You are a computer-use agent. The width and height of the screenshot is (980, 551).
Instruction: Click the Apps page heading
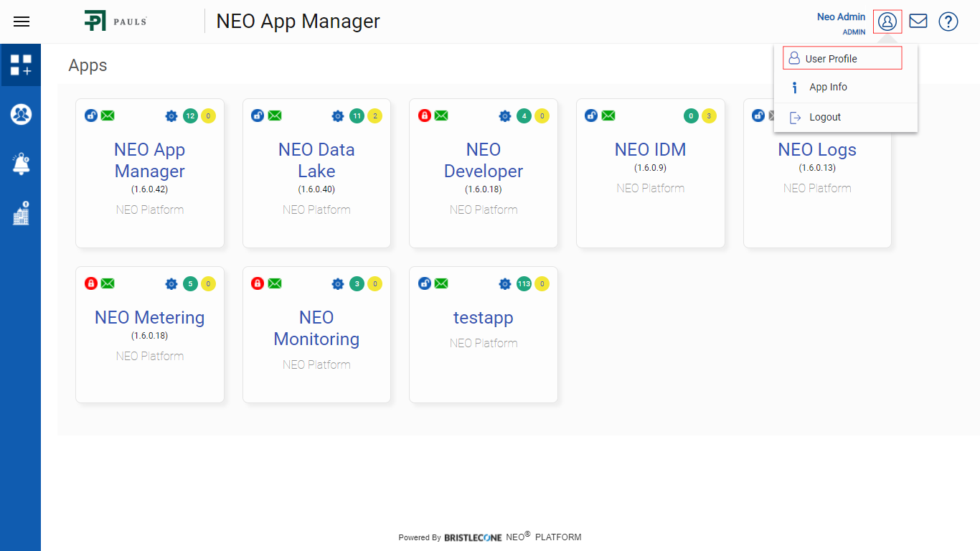[x=88, y=65]
